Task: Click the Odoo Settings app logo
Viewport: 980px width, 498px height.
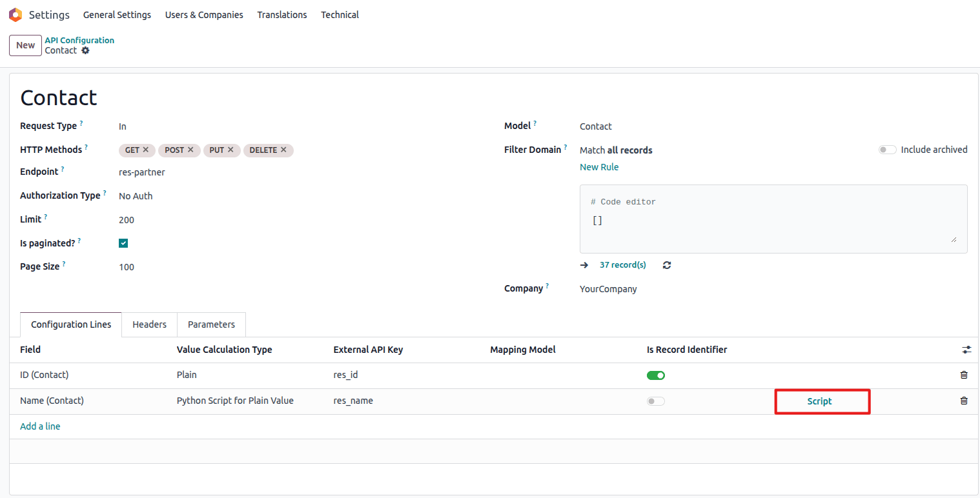Action: pyautogui.click(x=15, y=15)
